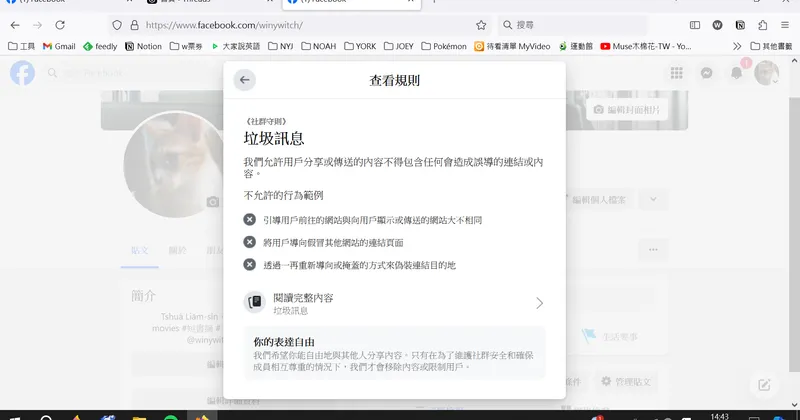Click the Notion extension toolbar icon

[740, 25]
